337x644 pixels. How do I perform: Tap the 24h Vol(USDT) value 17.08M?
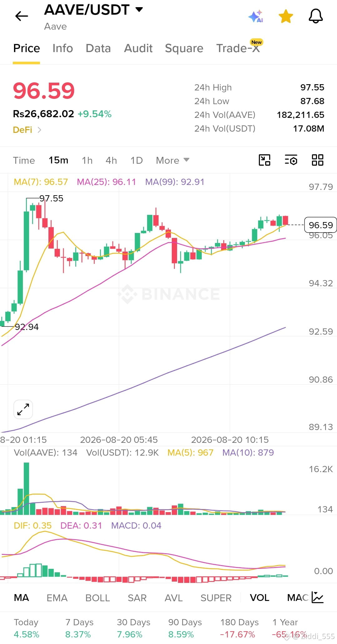coord(309,128)
